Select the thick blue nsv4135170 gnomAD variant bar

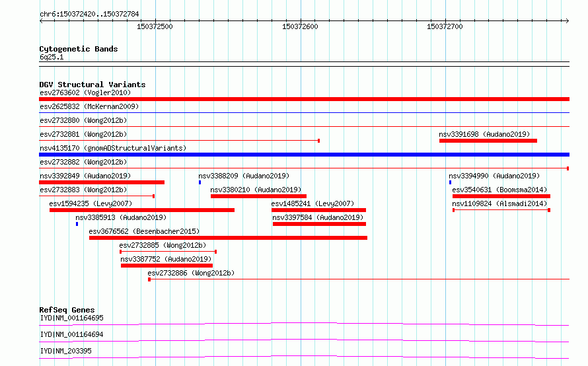pyautogui.click(x=304, y=155)
